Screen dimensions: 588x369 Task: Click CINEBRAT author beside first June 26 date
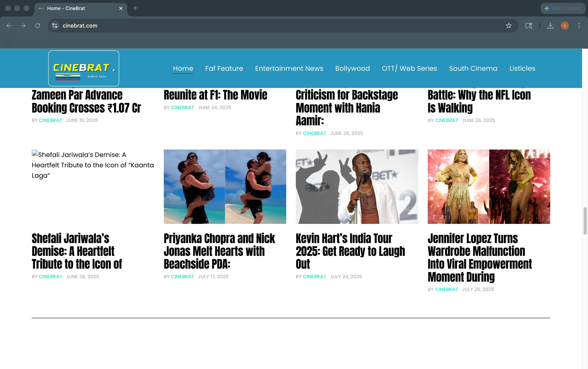pos(314,133)
